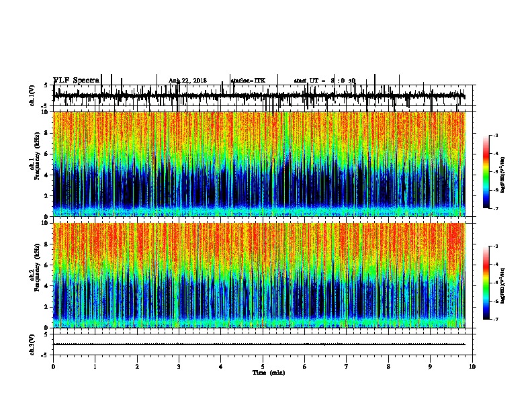The width and height of the screenshot is (532, 411).
Task: Click the "2" kHz tick on ch.2 axis
Action: pos(46,307)
